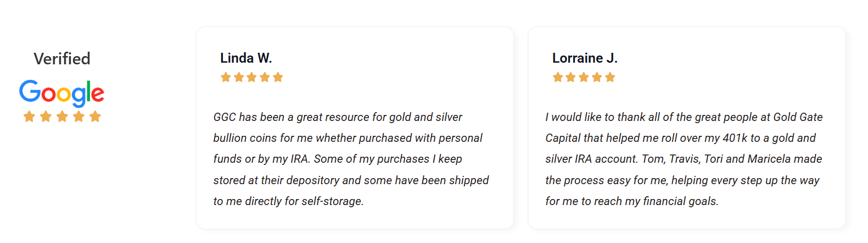Click the fourth star under Google logo

click(79, 117)
